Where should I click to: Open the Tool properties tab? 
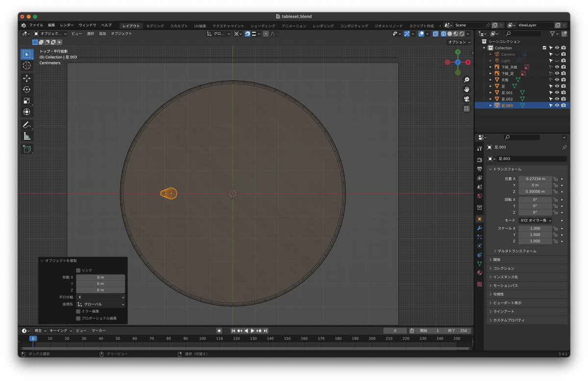479,149
